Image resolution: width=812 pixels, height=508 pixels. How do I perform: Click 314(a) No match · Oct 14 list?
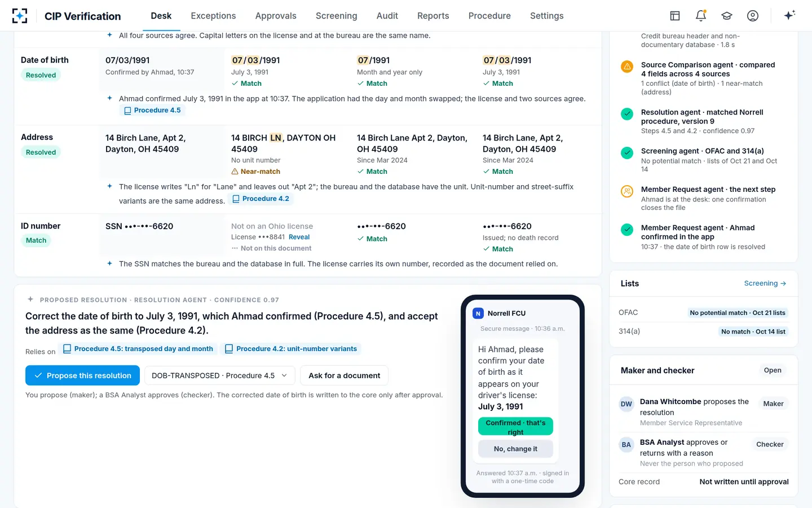(753, 331)
